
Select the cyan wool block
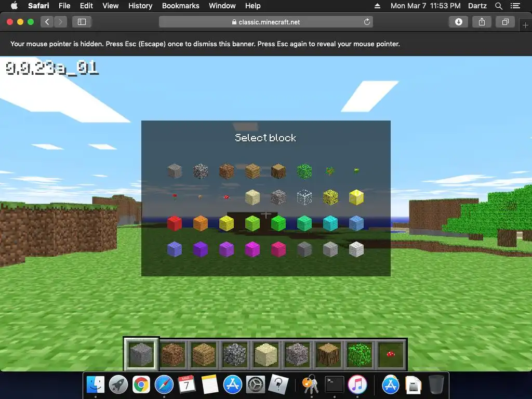(x=330, y=223)
